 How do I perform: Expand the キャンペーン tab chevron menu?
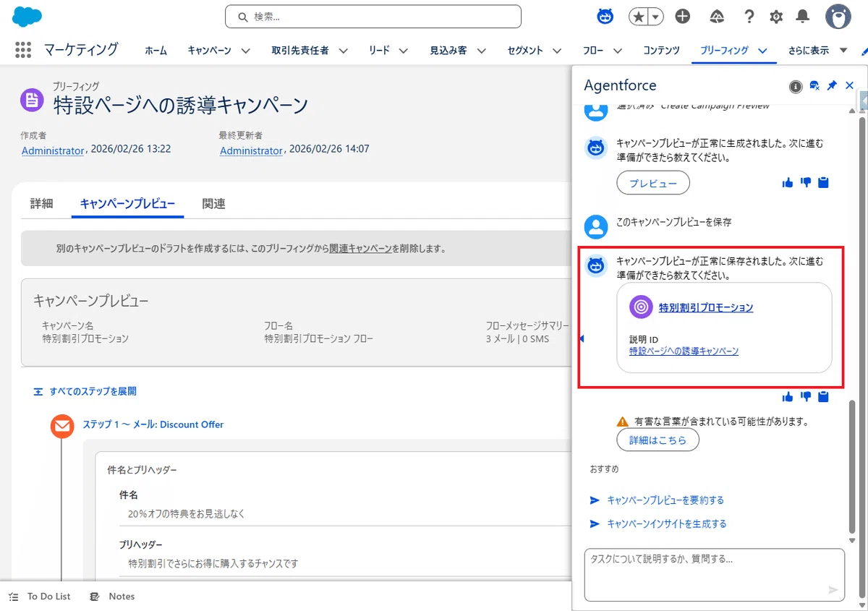pos(245,51)
